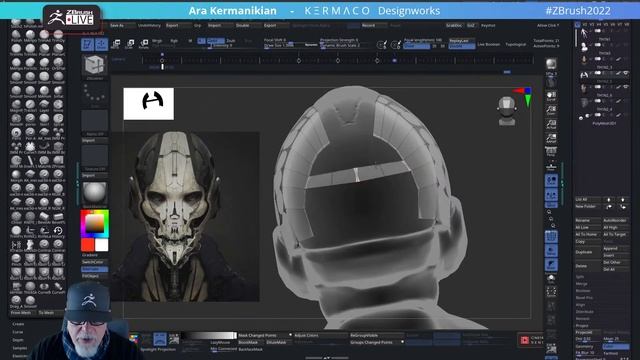640x360 pixels.
Task: Select the white secondary color swatch
Action: [x=102, y=245]
